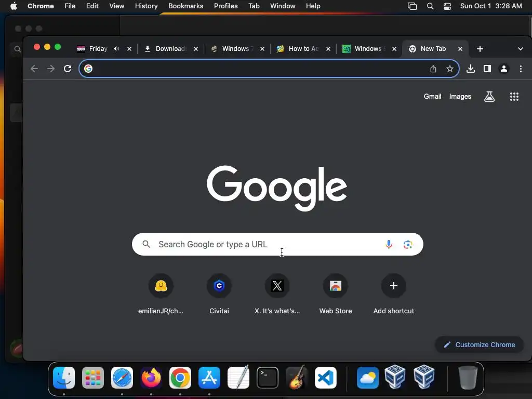Open the Profiles menu
The width and height of the screenshot is (532, 399).
[x=225, y=6]
